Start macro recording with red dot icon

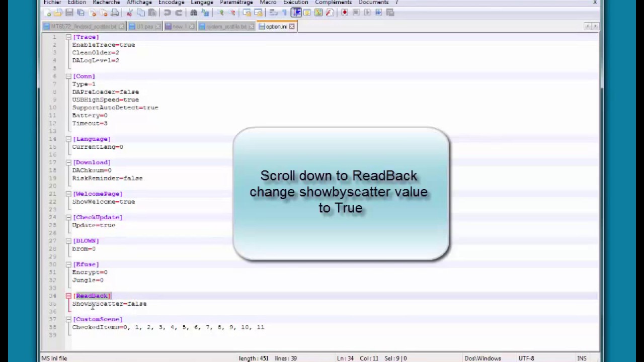[x=345, y=13]
